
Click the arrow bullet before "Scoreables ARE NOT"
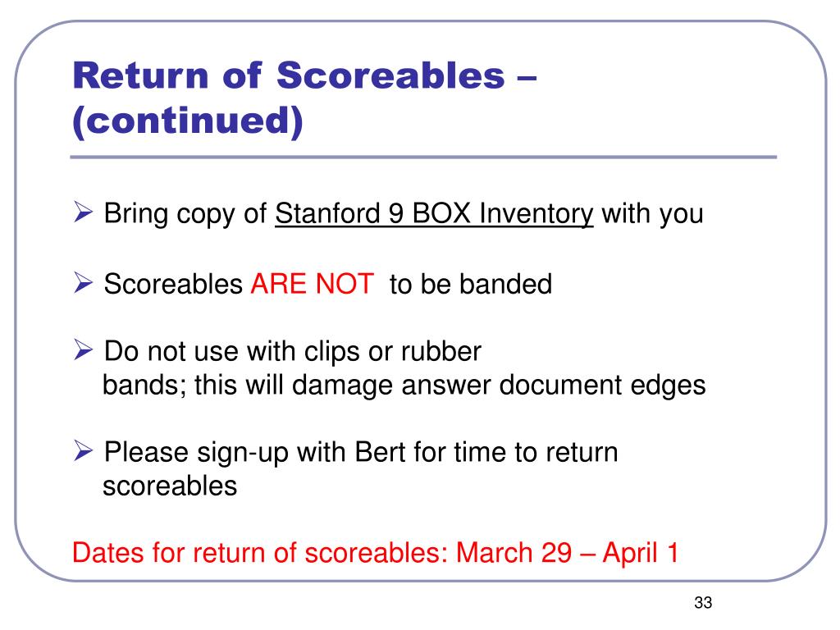pos(83,283)
